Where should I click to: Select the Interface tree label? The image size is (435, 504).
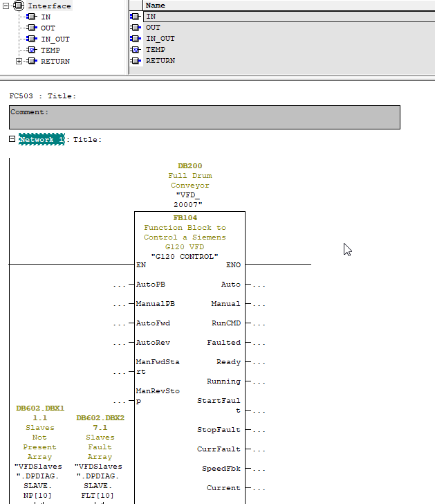point(49,6)
